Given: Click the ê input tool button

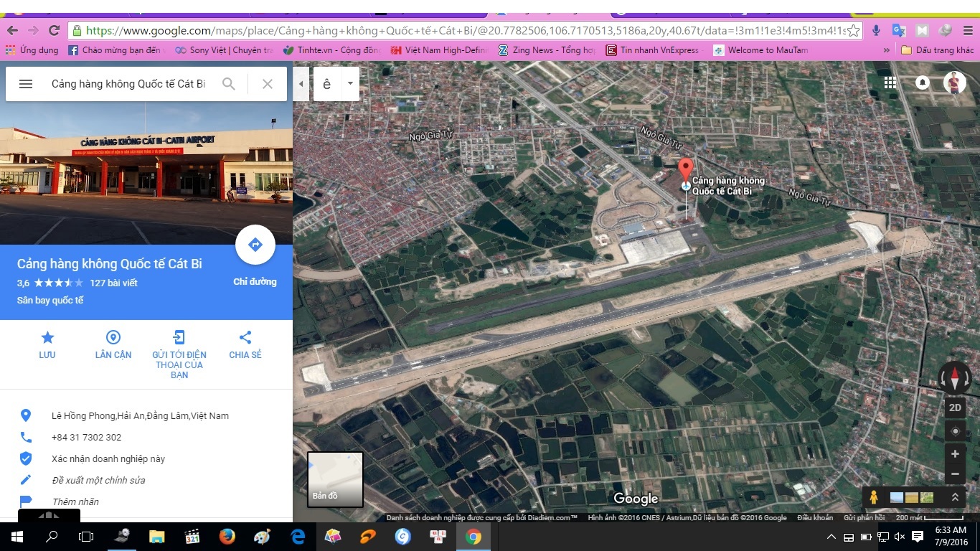Looking at the screenshot, I should (x=327, y=84).
